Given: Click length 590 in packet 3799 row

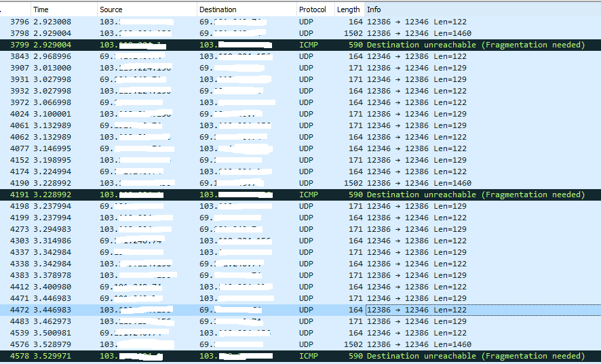Looking at the screenshot, I should pyautogui.click(x=355, y=45).
